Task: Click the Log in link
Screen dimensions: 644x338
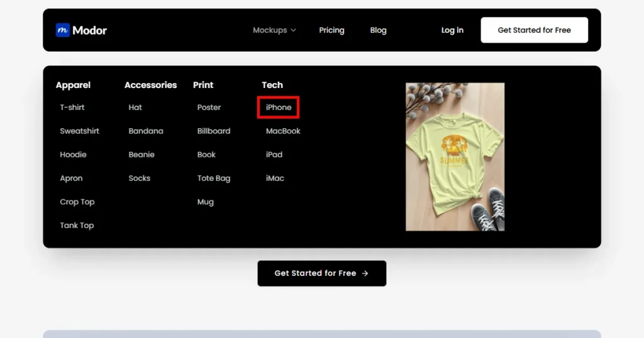Action: click(x=452, y=30)
